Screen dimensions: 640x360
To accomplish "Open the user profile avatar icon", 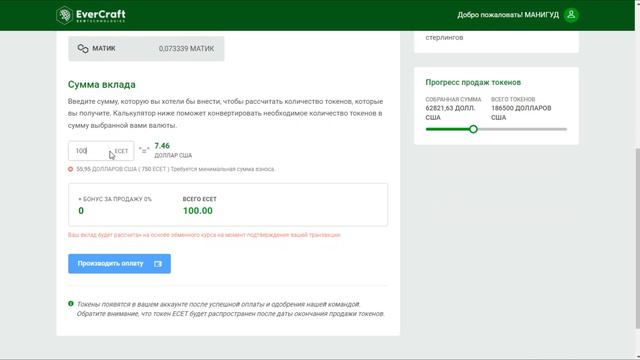I will [x=571, y=15].
